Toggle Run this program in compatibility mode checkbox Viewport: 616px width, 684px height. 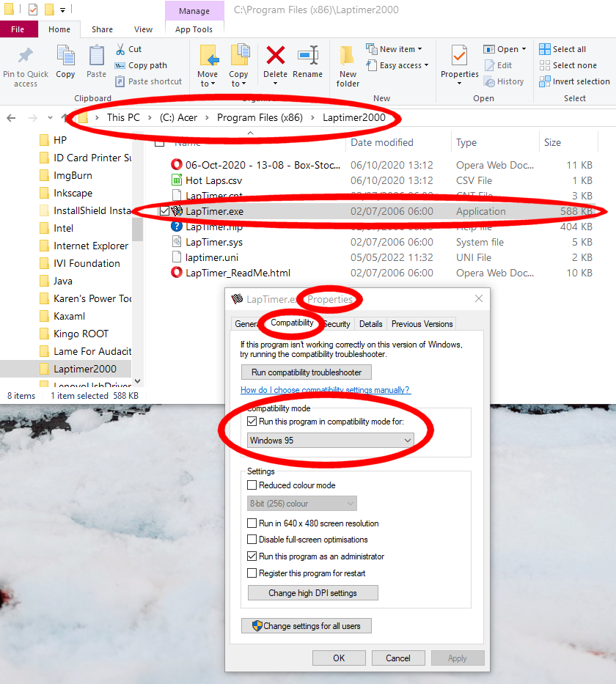[252, 422]
